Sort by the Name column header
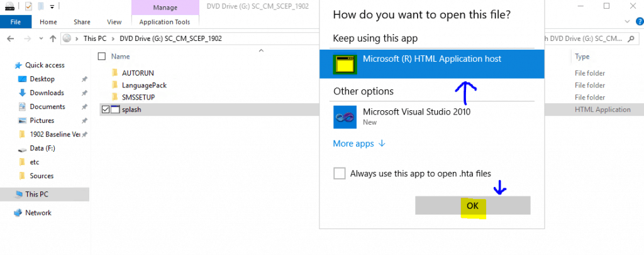644x255 pixels. (x=120, y=56)
